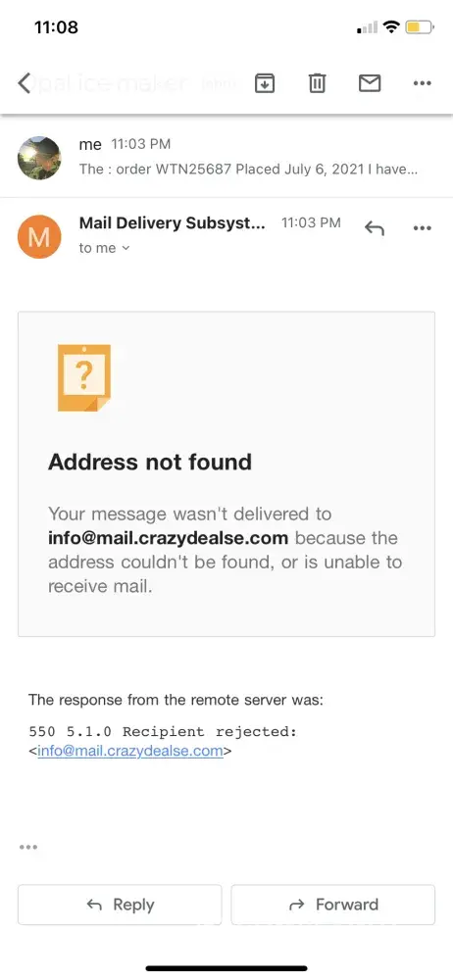Tap the orange M sender avatar

pos(39,237)
